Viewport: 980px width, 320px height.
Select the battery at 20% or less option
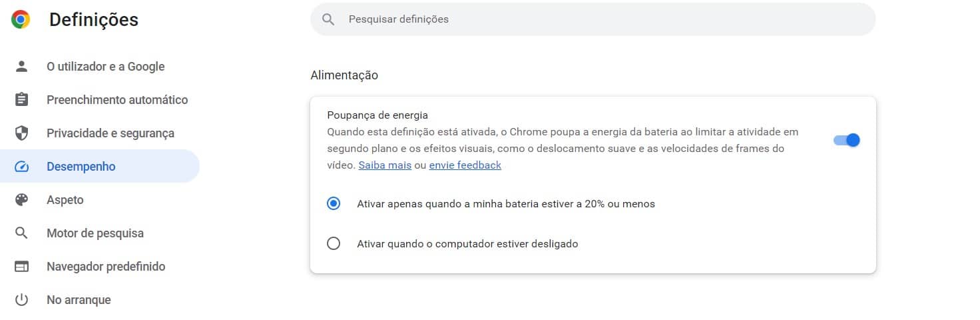[x=334, y=204]
